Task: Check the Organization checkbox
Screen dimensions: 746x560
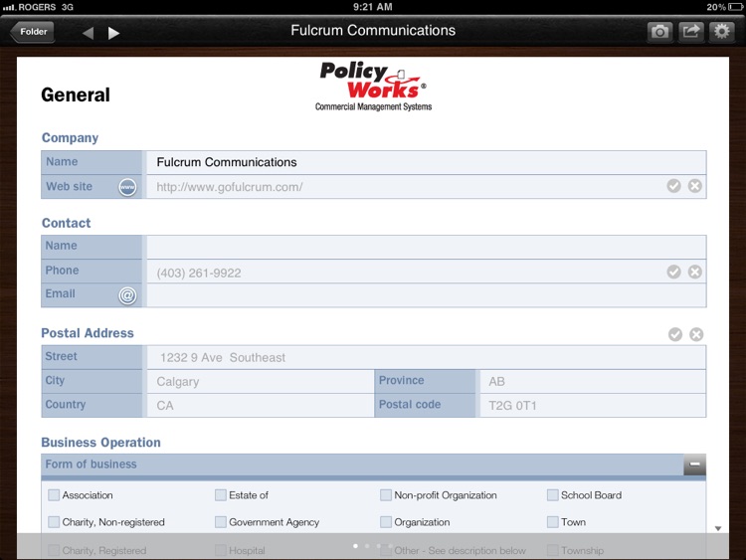Action: click(x=386, y=522)
